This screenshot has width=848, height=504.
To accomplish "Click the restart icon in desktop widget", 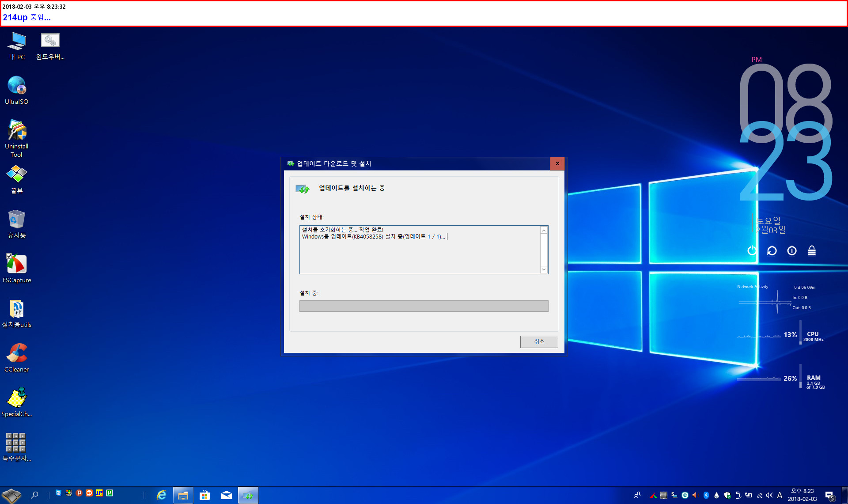I will (772, 251).
